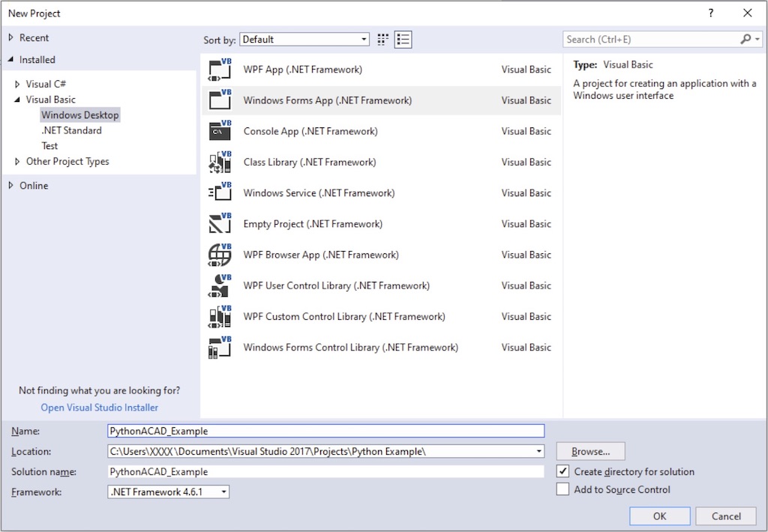Select the WPF App template icon
This screenshot has height=532, width=768.
[220, 70]
